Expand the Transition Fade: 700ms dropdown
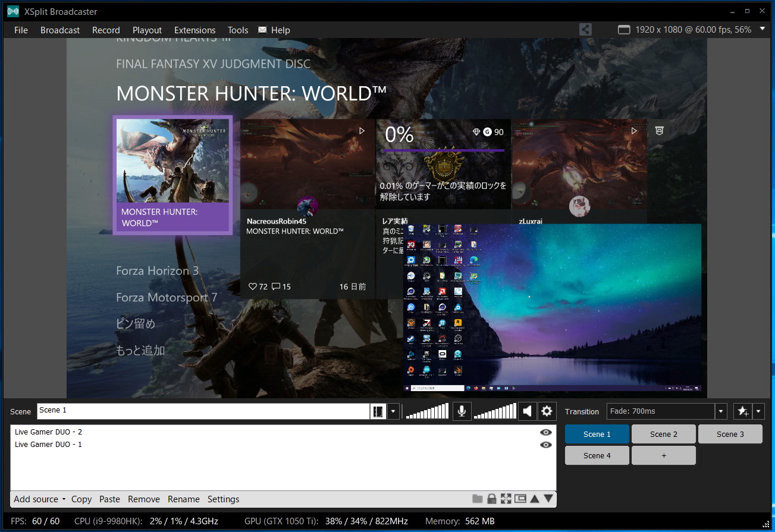 (721, 411)
